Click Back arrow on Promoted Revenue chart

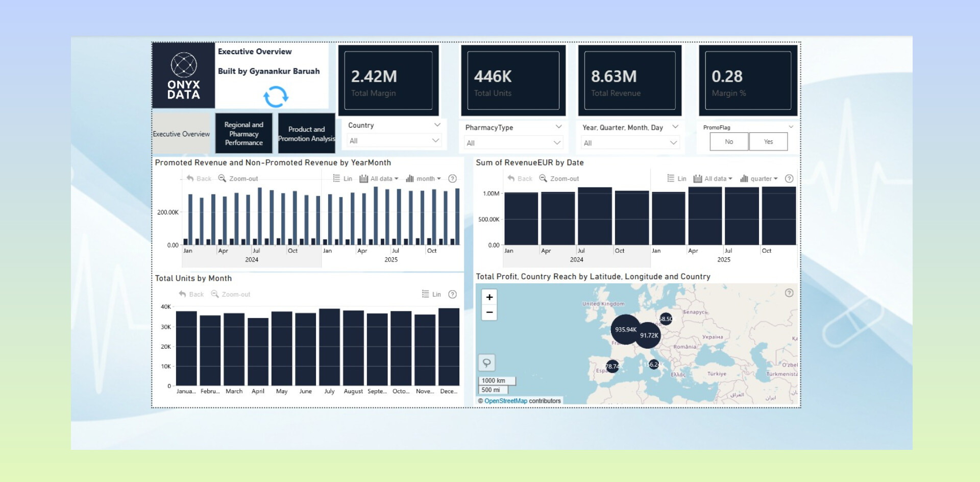coord(199,179)
